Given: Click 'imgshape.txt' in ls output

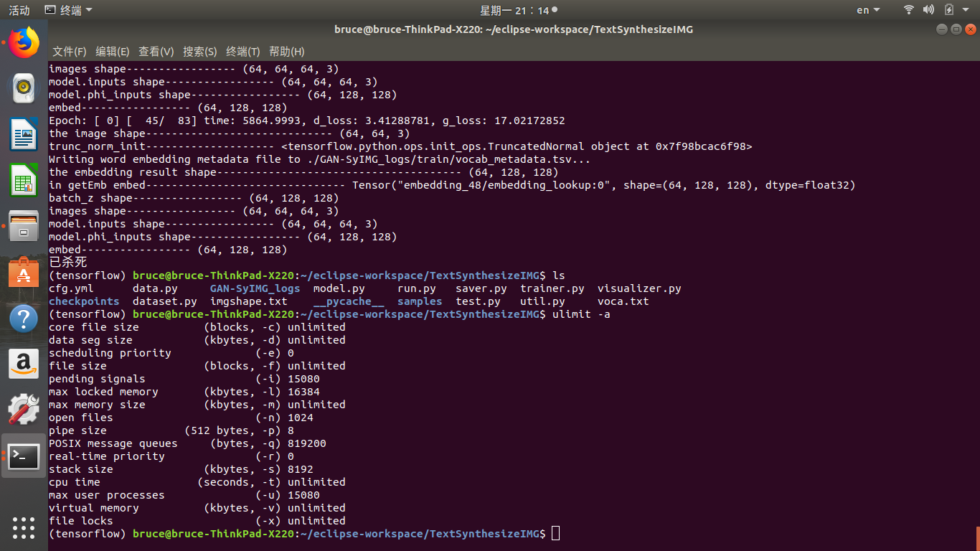Looking at the screenshot, I should click(x=249, y=301).
